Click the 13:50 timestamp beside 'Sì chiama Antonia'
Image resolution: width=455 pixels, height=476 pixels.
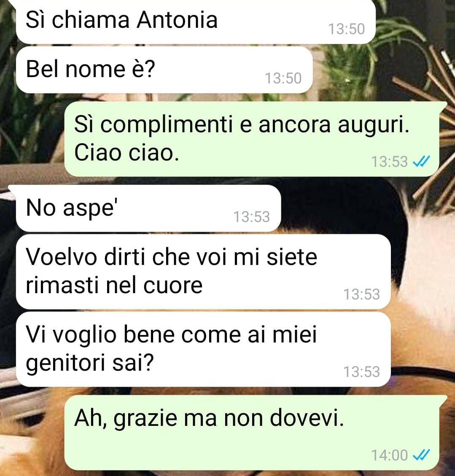coord(347,29)
